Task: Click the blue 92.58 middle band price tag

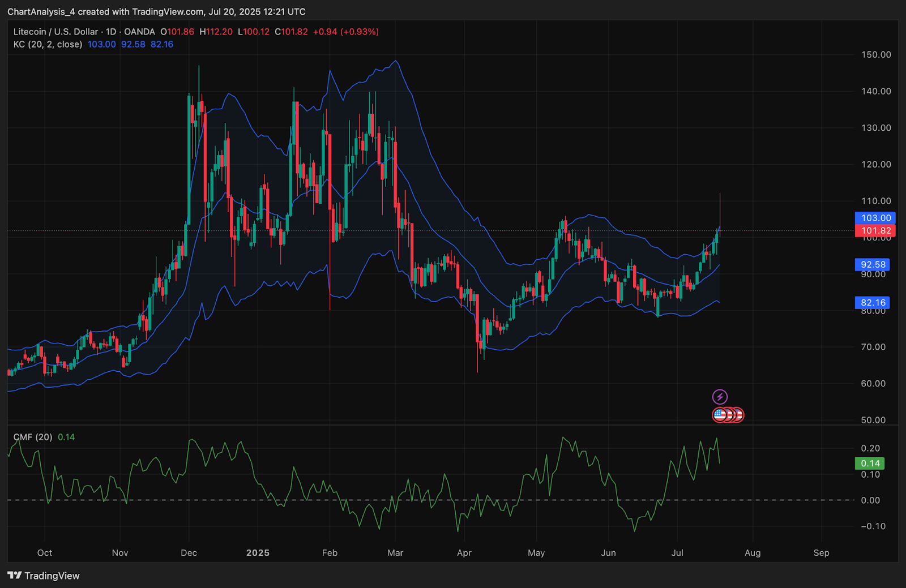Action: pos(872,264)
